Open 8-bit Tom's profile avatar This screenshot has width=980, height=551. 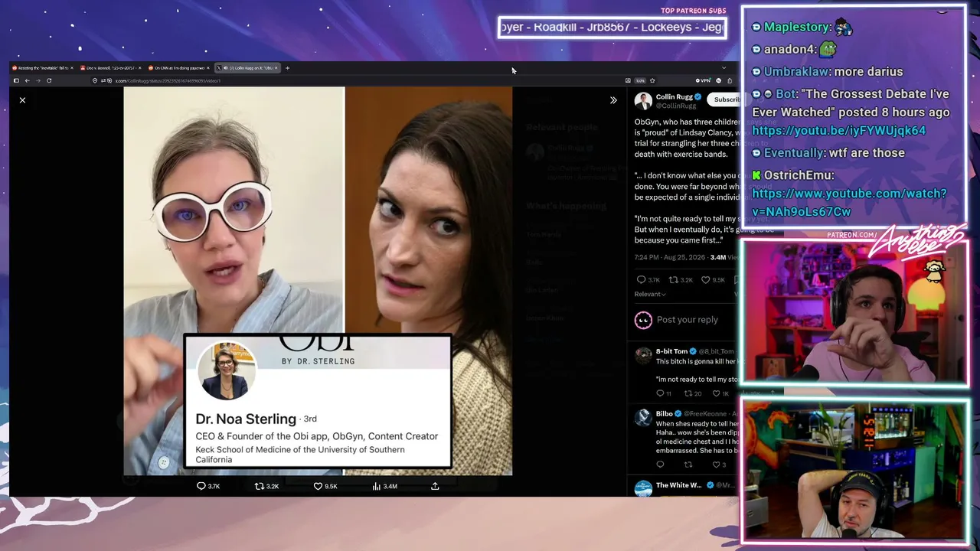643,356
